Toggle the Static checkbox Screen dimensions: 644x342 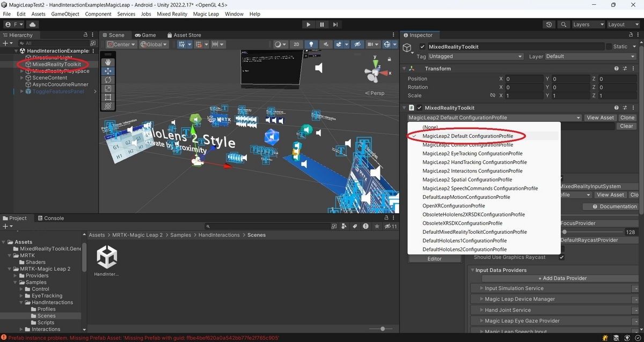click(x=609, y=47)
